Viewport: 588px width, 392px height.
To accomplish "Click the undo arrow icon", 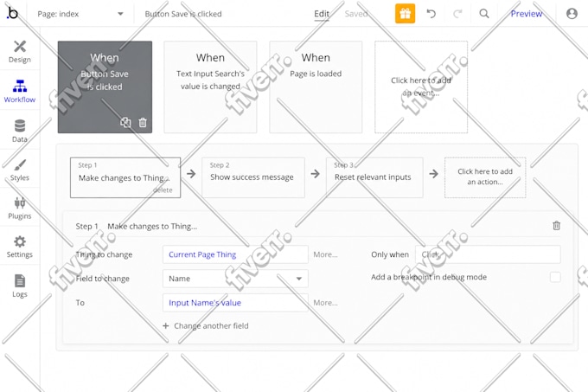I will [x=431, y=14].
